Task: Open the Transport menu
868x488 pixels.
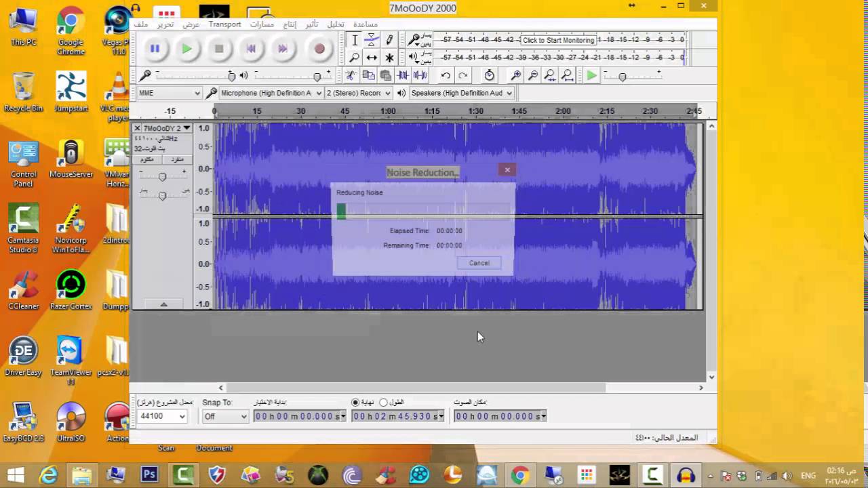Action: [224, 24]
